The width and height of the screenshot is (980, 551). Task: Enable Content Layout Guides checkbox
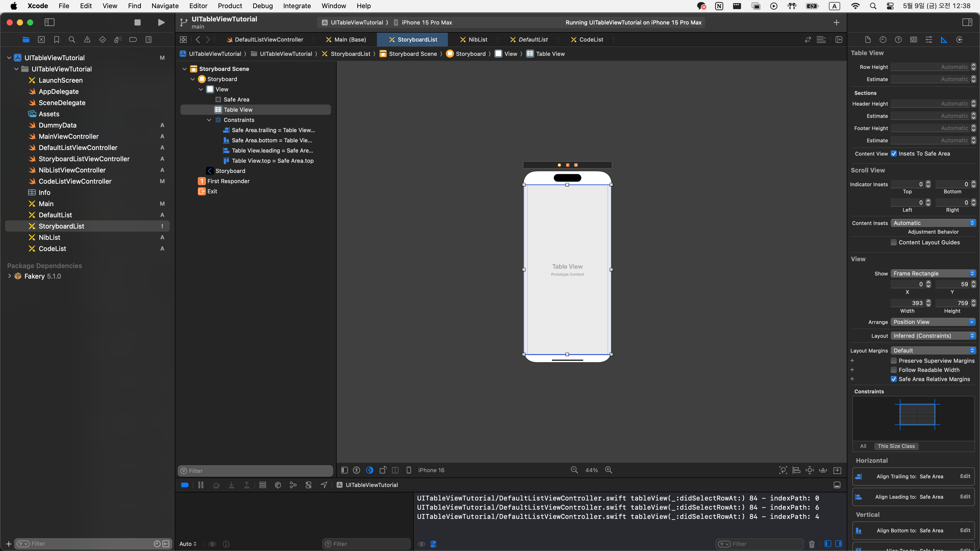click(x=894, y=242)
